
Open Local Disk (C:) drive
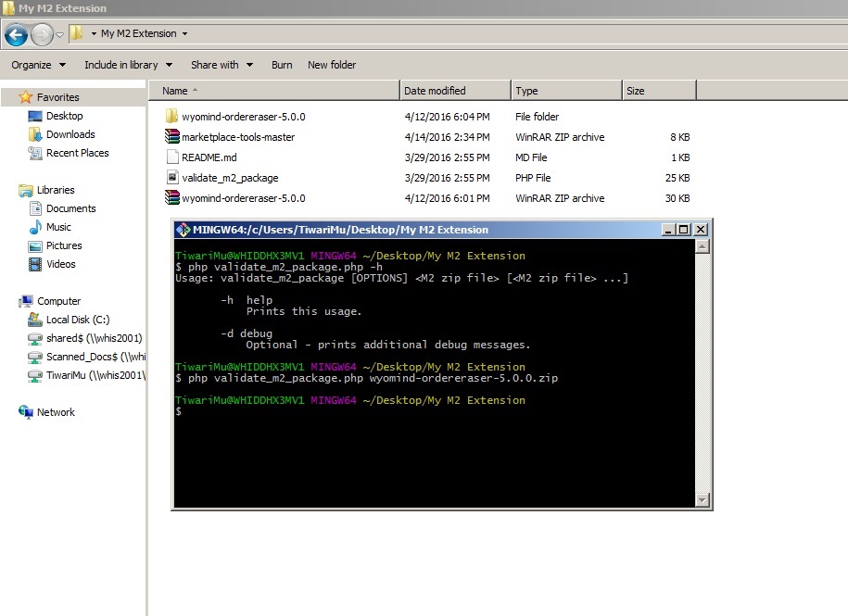click(78, 320)
